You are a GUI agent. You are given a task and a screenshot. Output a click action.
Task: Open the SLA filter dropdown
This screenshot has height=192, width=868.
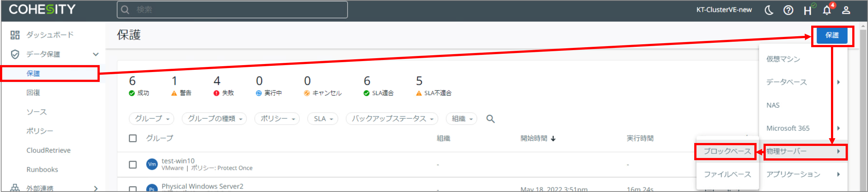click(x=323, y=118)
